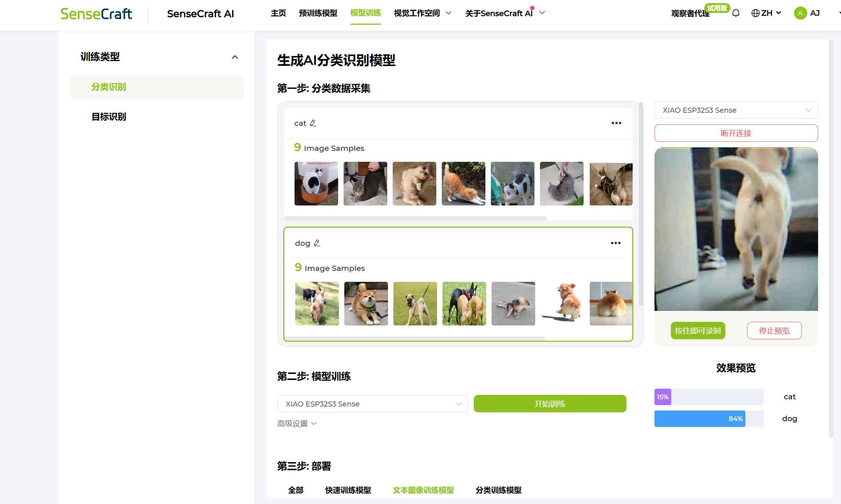Open the dog class three-dot menu
The image size is (841, 504).
tap(616, 243)
